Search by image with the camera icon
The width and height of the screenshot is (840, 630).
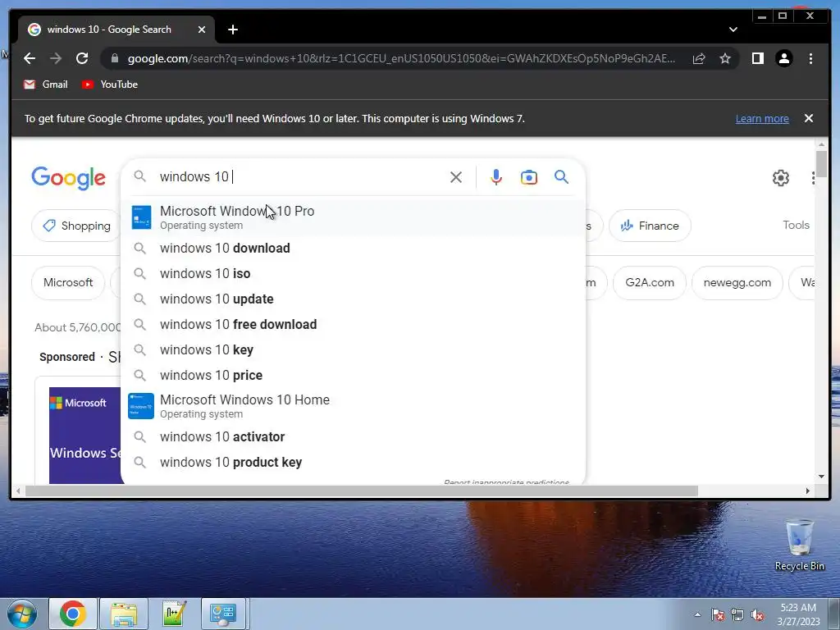pos(529,177)
